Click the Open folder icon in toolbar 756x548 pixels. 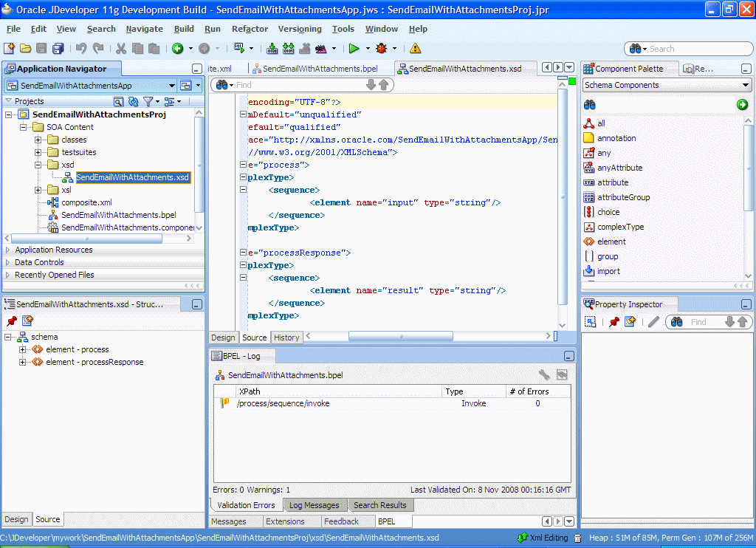pyautogui.click(x=25, y=49)
